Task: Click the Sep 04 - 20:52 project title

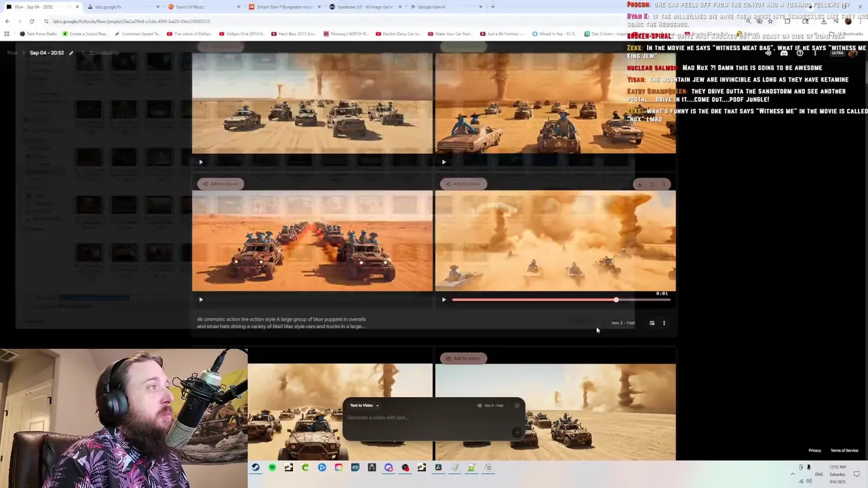Action: 47,53
